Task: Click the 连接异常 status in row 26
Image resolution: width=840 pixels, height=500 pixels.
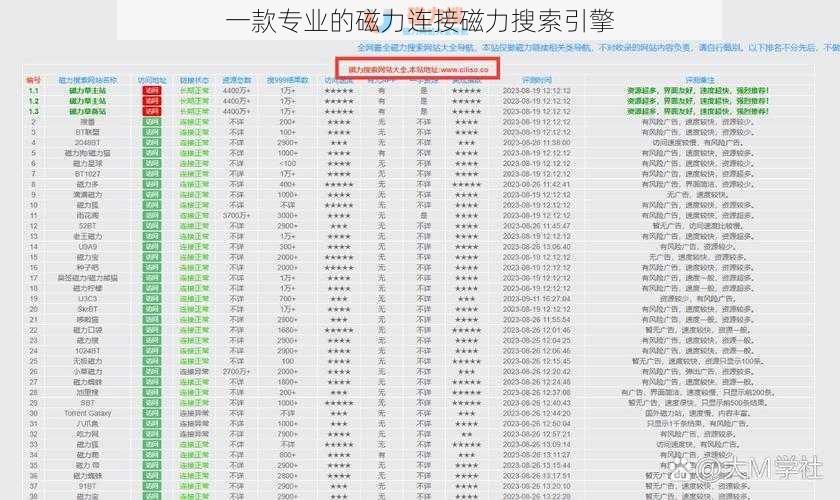Action: 194,371
